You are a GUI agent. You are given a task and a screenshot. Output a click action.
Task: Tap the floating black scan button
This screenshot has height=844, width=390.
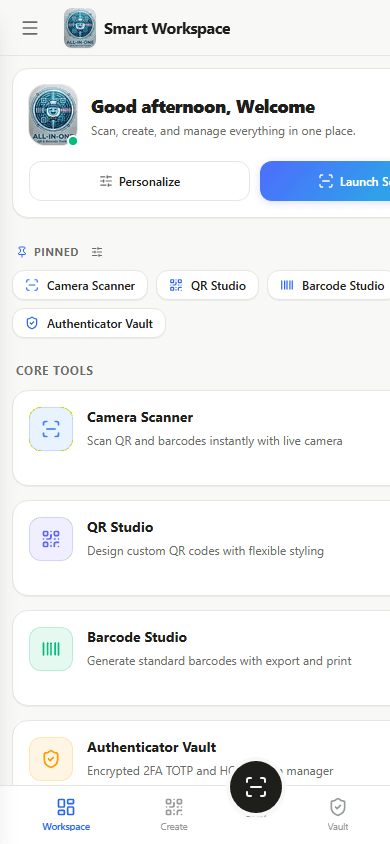(256, 787)
